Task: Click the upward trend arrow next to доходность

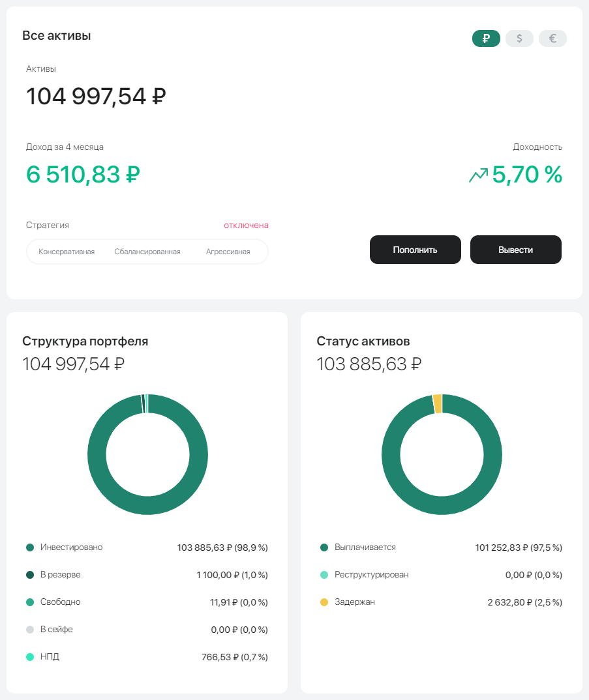Action: coord(479,174)
